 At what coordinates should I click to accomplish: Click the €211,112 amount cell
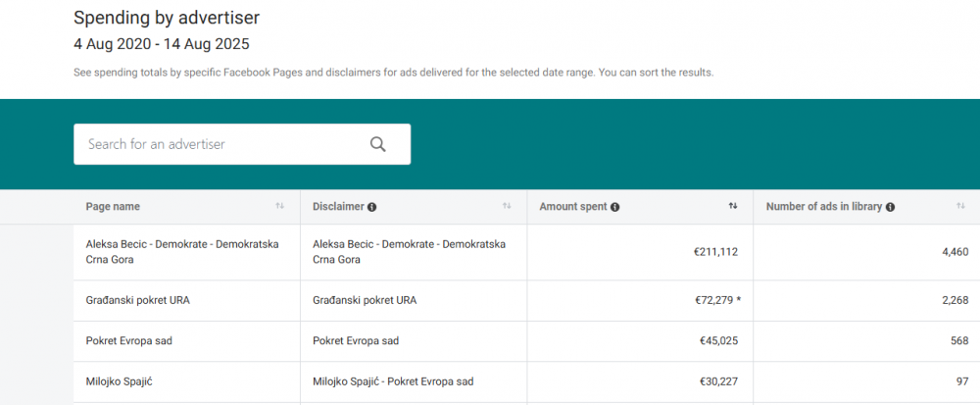714,252
